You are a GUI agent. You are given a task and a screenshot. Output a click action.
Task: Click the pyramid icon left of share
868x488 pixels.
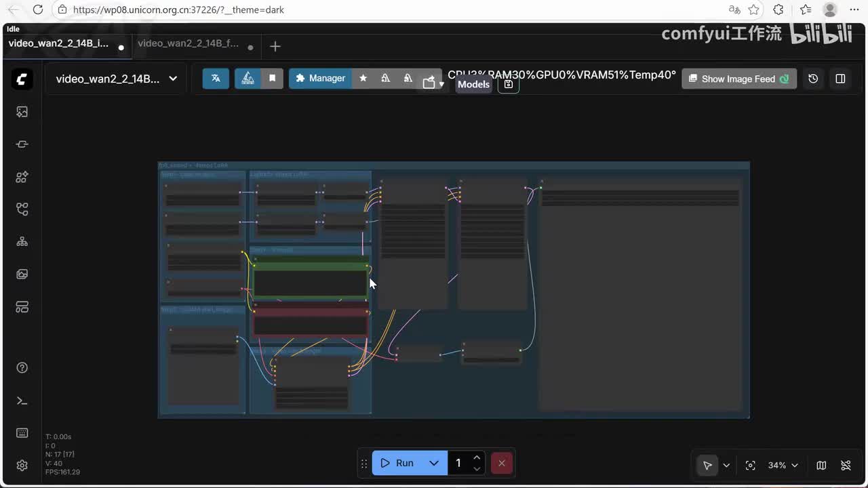pyautogui.click(x=408, y=79)
